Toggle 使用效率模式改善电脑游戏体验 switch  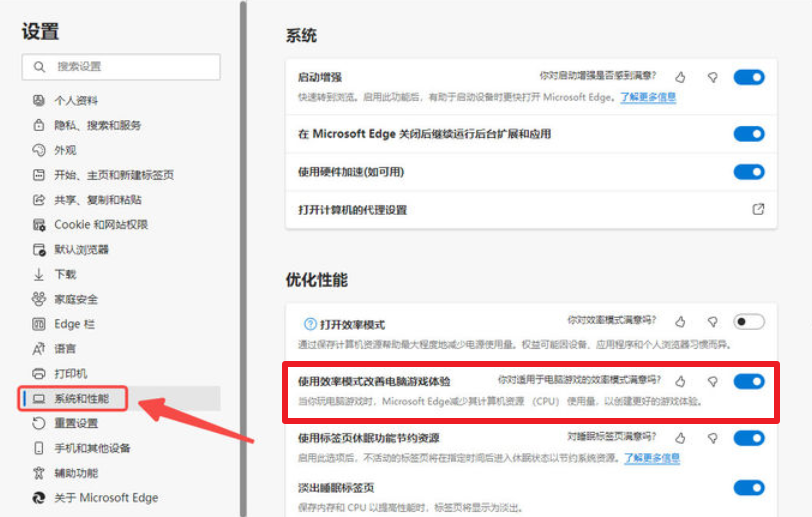pos(749,381)
